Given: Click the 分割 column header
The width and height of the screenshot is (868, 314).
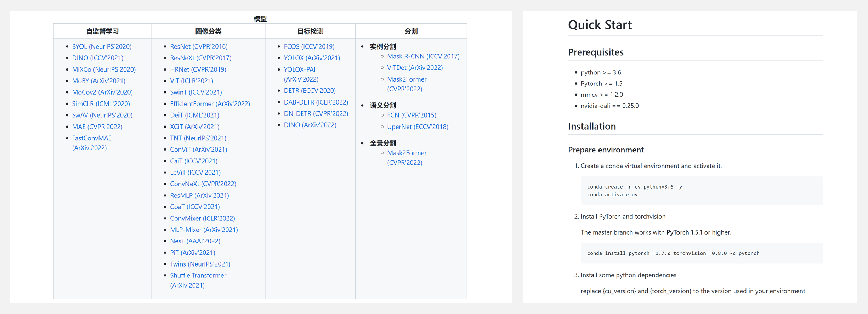Looking at the screenshot, I should [x=411, y=31].
